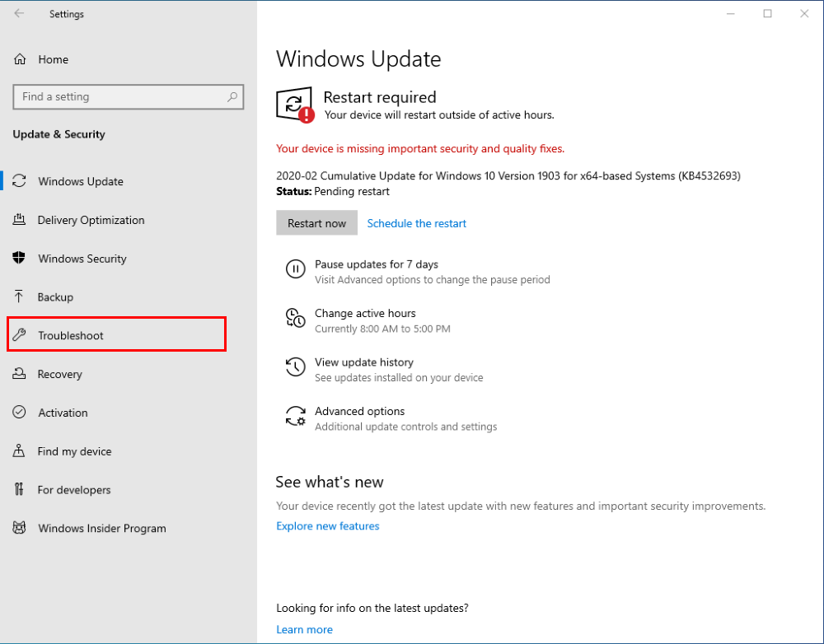Viewport: 824px width, 644px height.
Task: Go to Windows Security page
Action: pos(82,259)
